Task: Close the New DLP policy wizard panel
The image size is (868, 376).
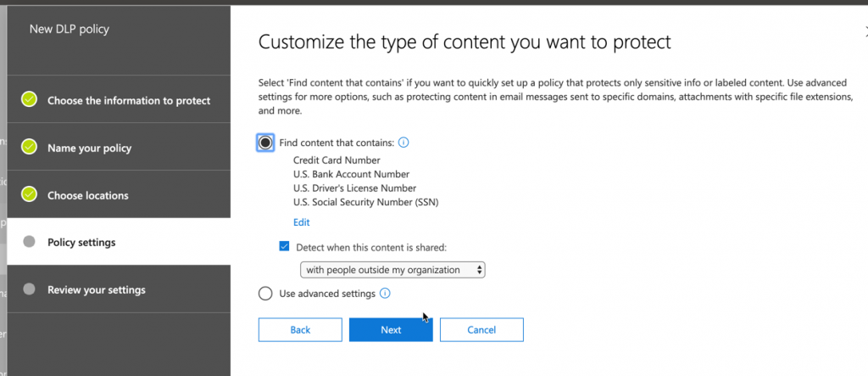Action: coord(865,31)
